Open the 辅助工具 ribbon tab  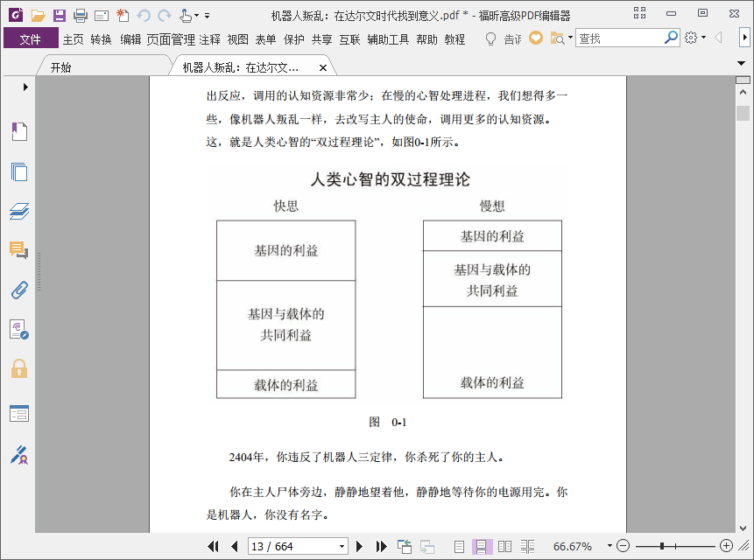[388, 39]
